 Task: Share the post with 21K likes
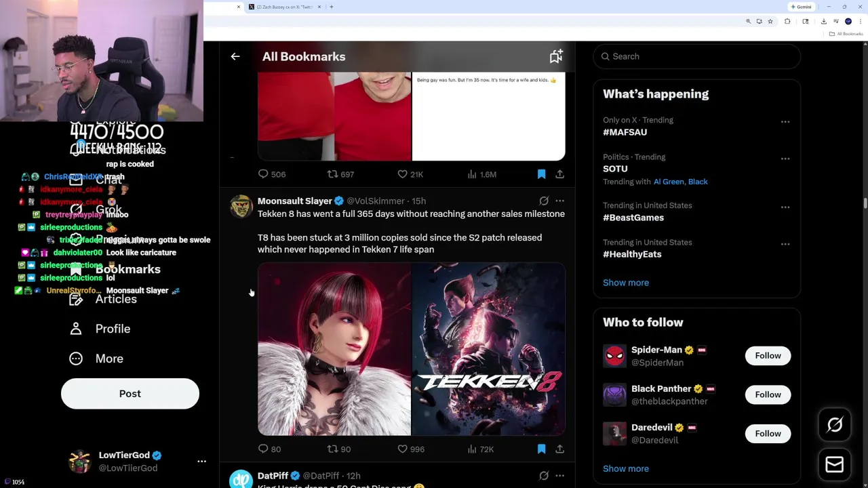click(559, 174)
